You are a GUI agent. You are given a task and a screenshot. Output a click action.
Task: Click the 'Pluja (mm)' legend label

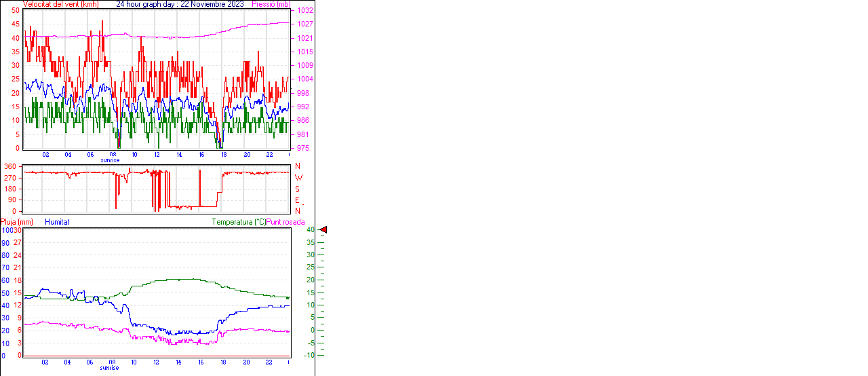click(x=17, y=222)
